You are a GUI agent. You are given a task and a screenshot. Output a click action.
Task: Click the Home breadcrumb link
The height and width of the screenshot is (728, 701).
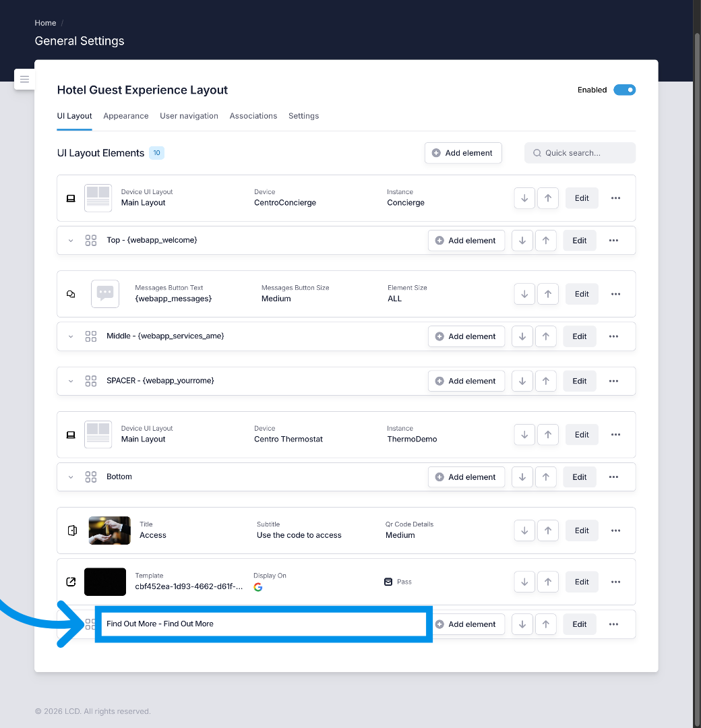pos(45,23)
